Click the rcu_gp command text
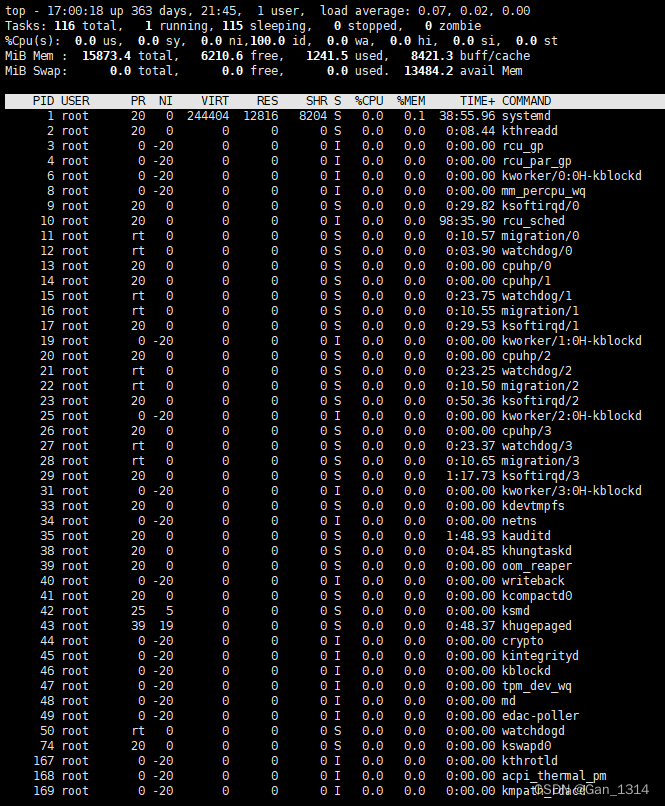 pos(523,146)
